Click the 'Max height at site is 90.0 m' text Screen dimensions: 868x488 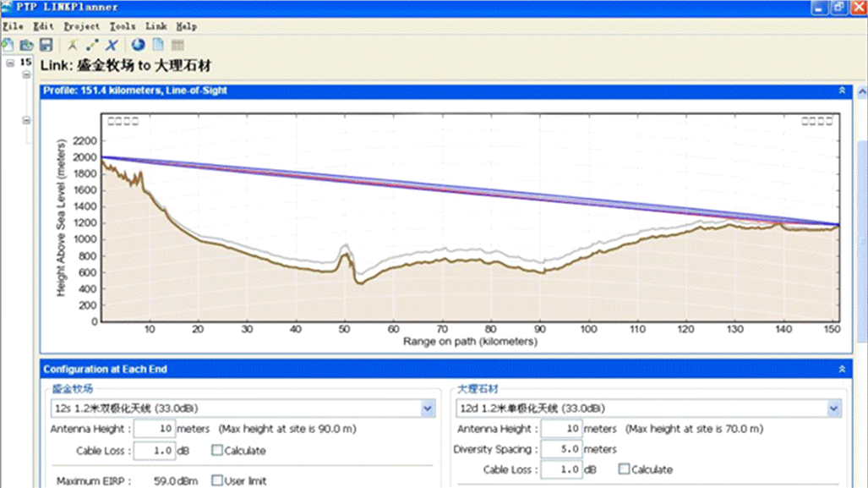[287, 429]
